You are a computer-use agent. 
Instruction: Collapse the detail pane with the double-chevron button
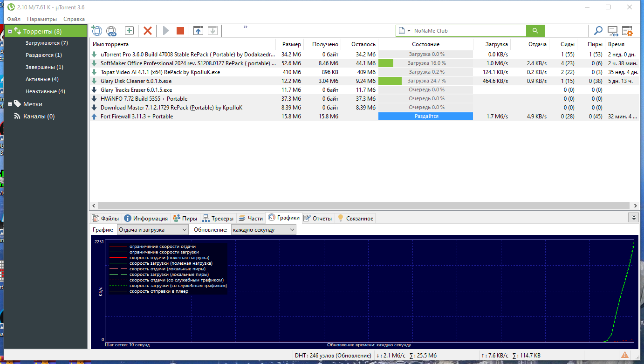click(x=633, y=217)
